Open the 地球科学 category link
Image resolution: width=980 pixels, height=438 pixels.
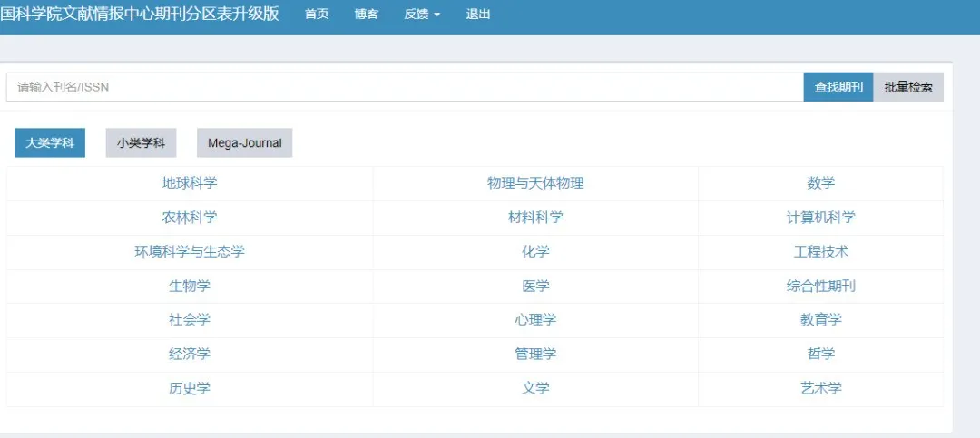pos(190,183)
